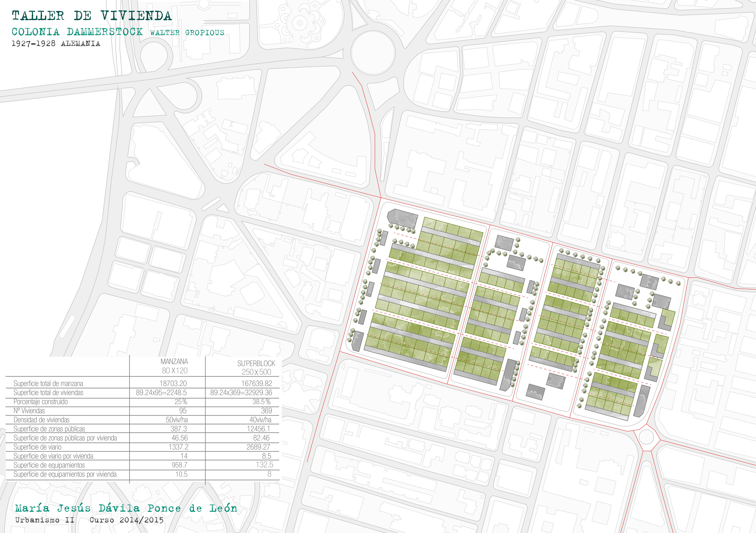Click the value '10.5'

pos(181,474)
